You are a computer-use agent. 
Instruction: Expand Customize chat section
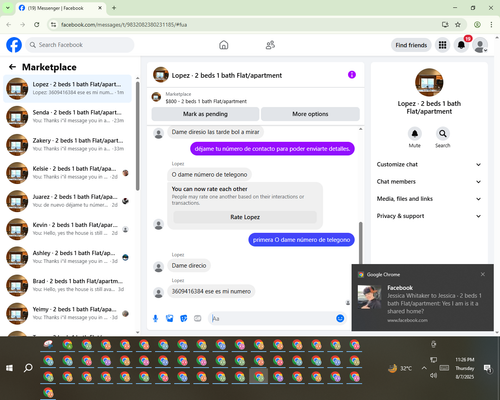tap(429, 164)
